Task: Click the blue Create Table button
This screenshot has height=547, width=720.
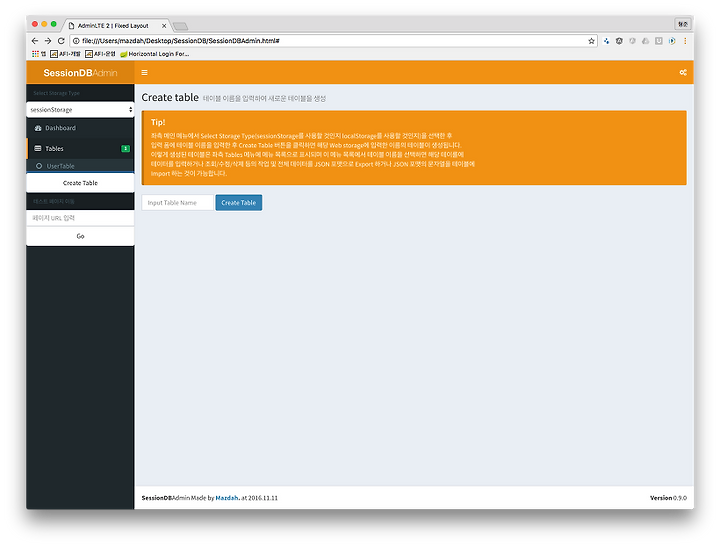Action: (x=239, y=203)
